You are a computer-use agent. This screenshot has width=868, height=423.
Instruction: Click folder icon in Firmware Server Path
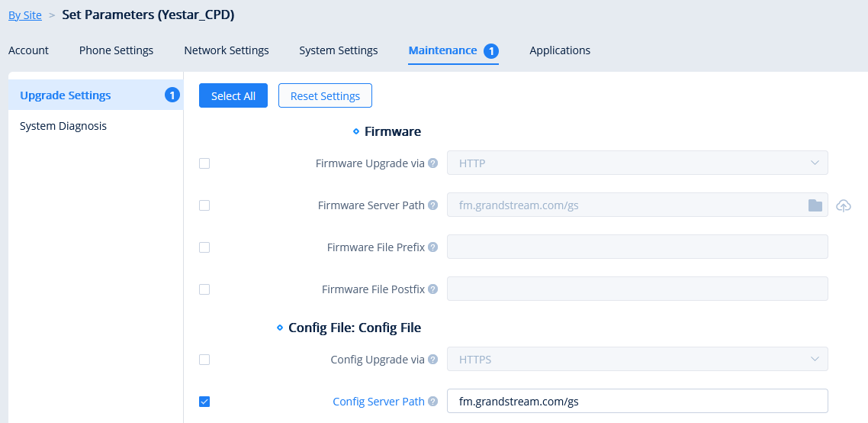815,205
